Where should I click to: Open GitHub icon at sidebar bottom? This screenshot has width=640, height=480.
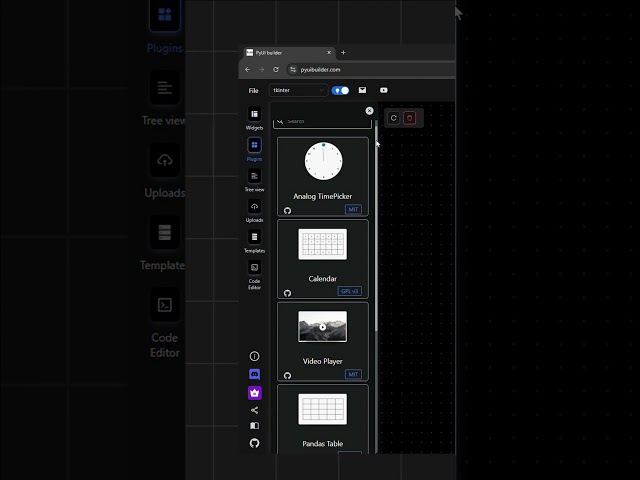254,443
